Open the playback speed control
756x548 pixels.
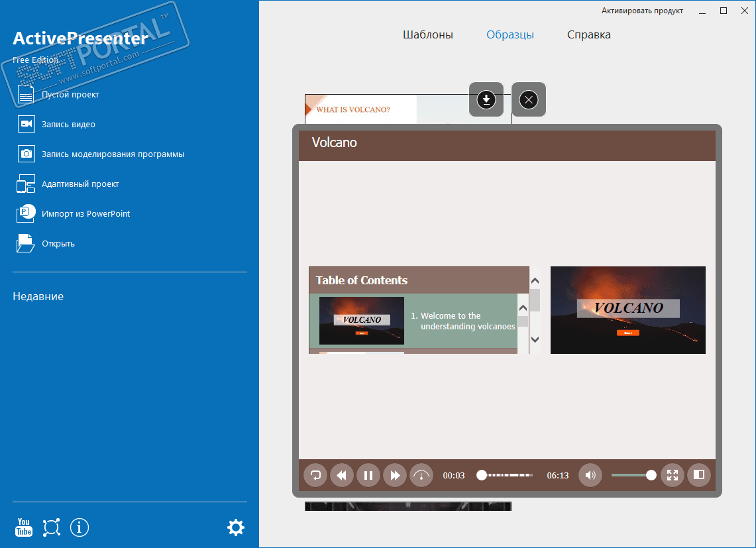pyautogui.click(x=421, y=475)
